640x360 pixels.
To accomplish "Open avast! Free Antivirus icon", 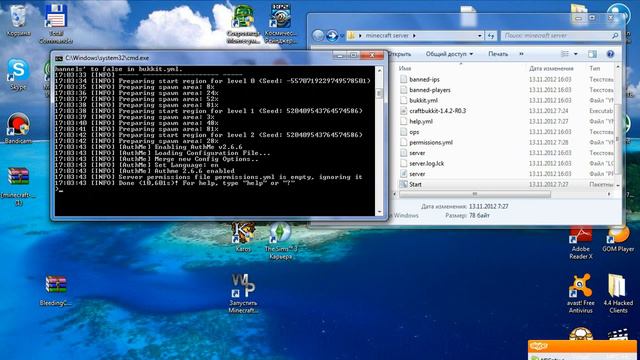I will [x=580, y=293].
